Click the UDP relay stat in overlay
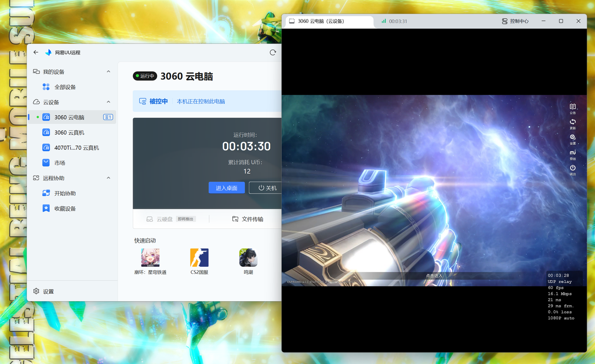The width and height of the screenshot is (595, 364). point(560,282)
